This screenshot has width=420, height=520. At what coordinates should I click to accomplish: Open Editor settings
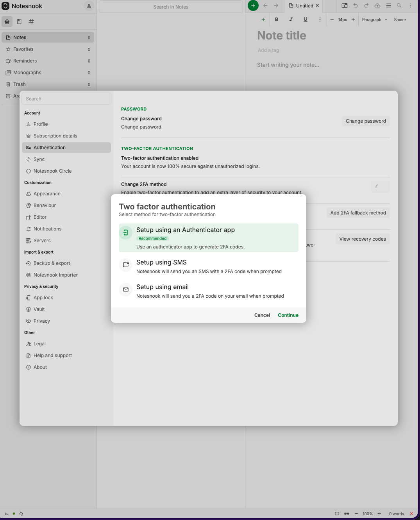pos(66,217)
